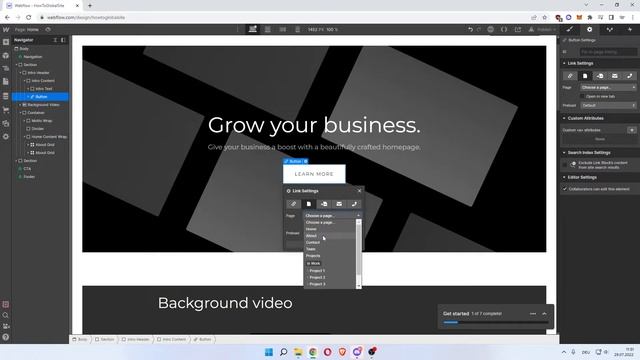Select the desktop breakpoint icon
Screen dimensions: 640x360
click(x=253, y=29)
